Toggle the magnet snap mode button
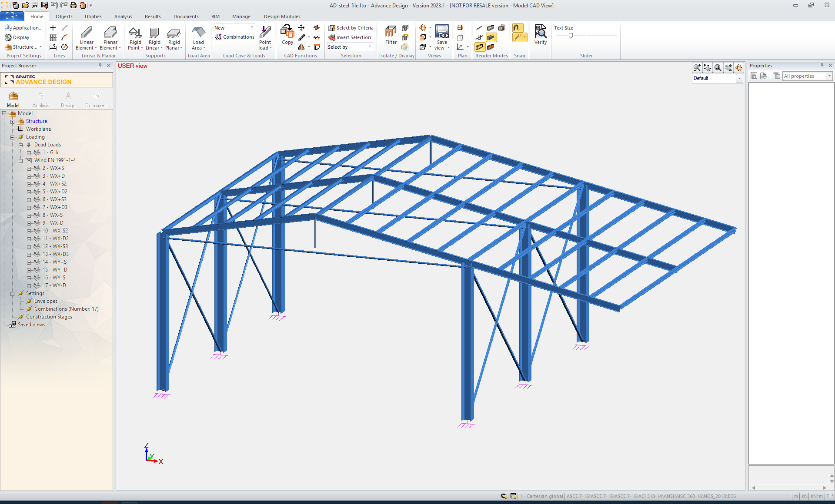This screenshot has width=835, height=504. coord(517,28)
